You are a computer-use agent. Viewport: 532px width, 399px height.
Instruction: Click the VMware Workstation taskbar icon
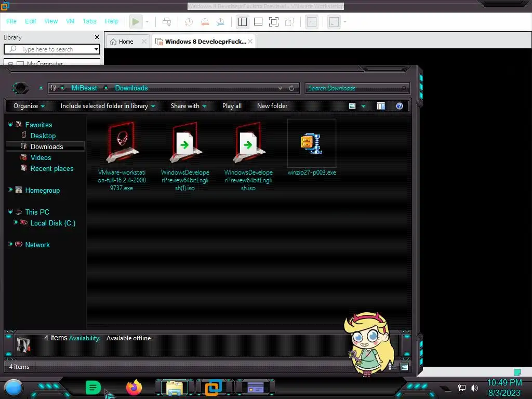tap(214, 388)
